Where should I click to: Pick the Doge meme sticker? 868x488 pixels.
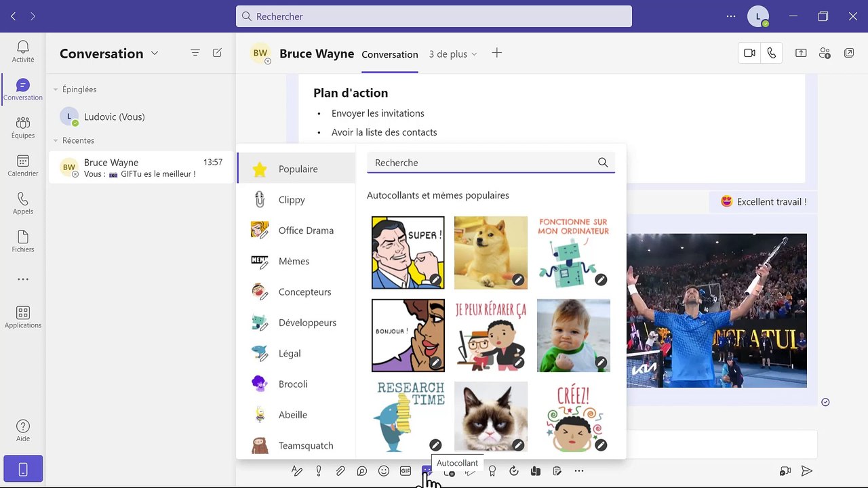click(491, 253)
